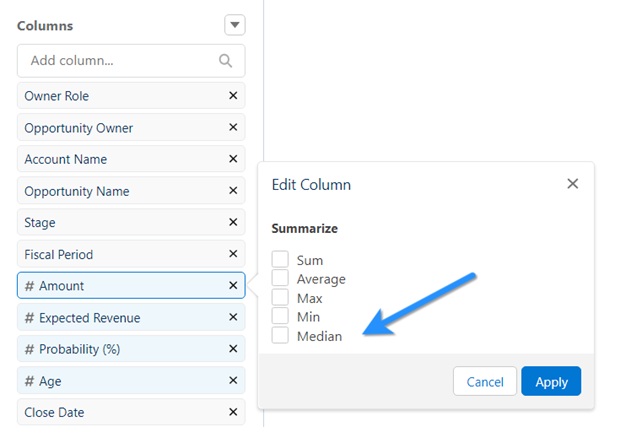
Task: Remove the Expected Revenue column
Action: pos(233,317)
